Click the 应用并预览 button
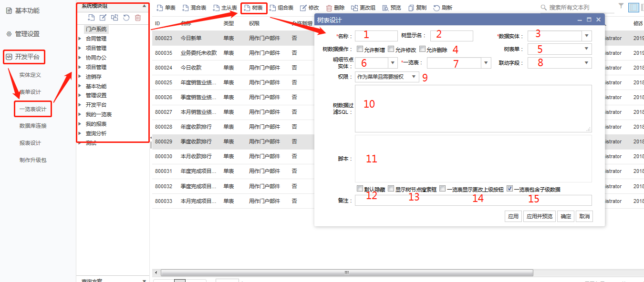The width and height of the screenshot is (644, 282). (540, 216)
